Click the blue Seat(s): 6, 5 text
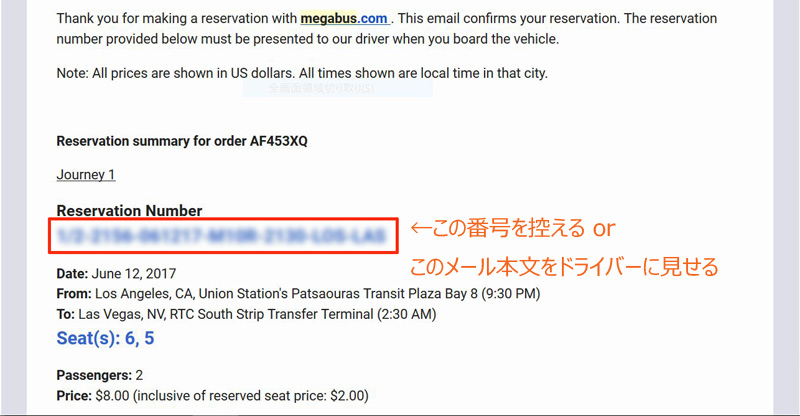Image resolution: width=800 pixels, height=416 pixels. (105, 338)
